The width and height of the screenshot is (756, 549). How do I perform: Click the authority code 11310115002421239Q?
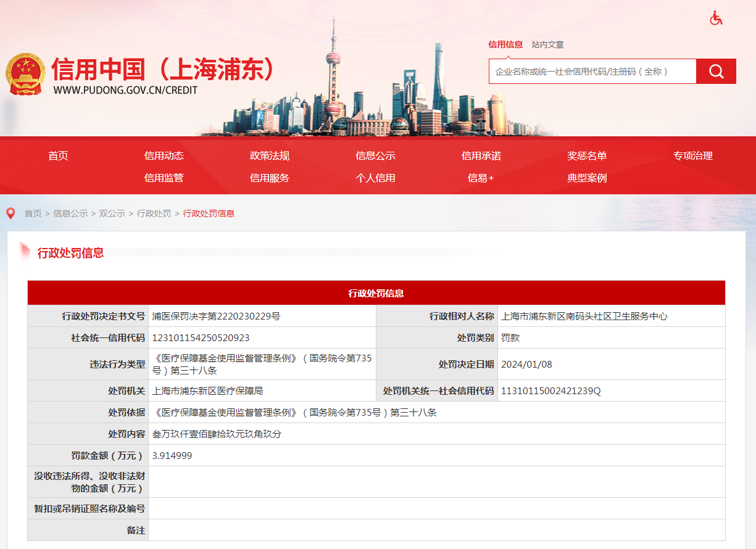[x=550, y=391]
